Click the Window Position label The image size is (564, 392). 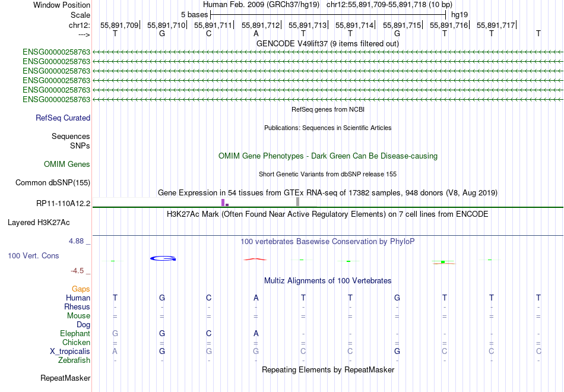click(62, 5)
